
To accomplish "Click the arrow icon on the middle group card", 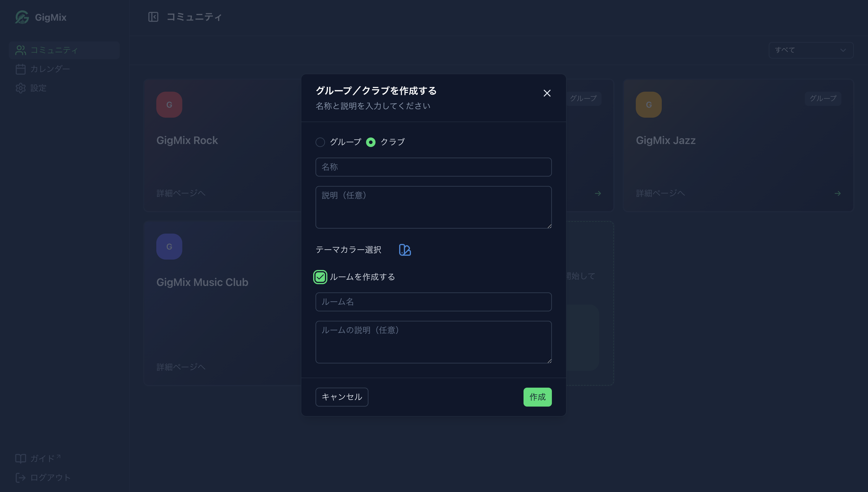I will click(598, 193).
